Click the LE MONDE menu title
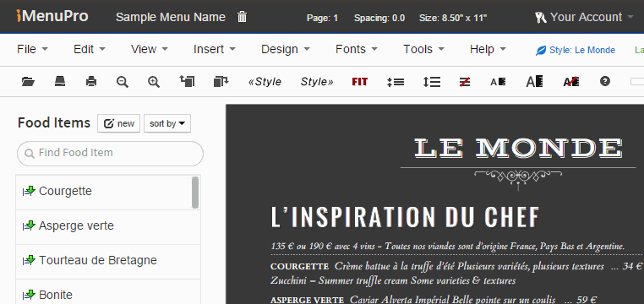This screenshot has width=644, height=304. (x=518, y=149)
